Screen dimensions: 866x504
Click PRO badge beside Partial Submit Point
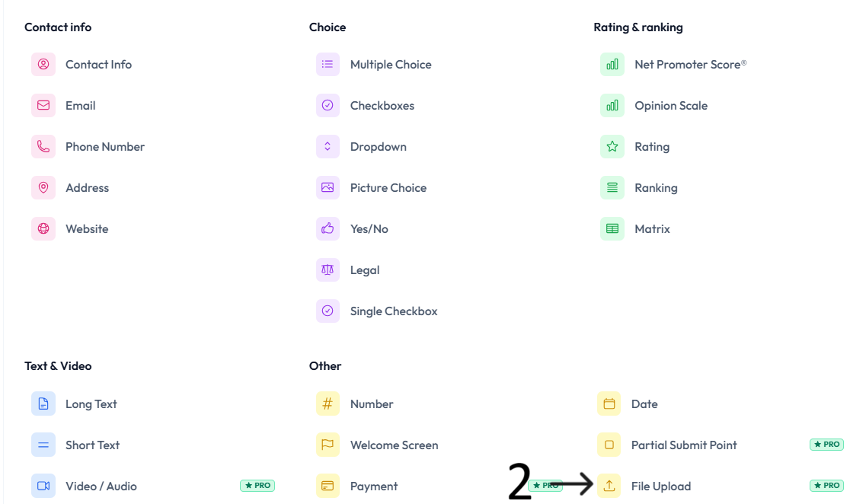coord(827,445)
